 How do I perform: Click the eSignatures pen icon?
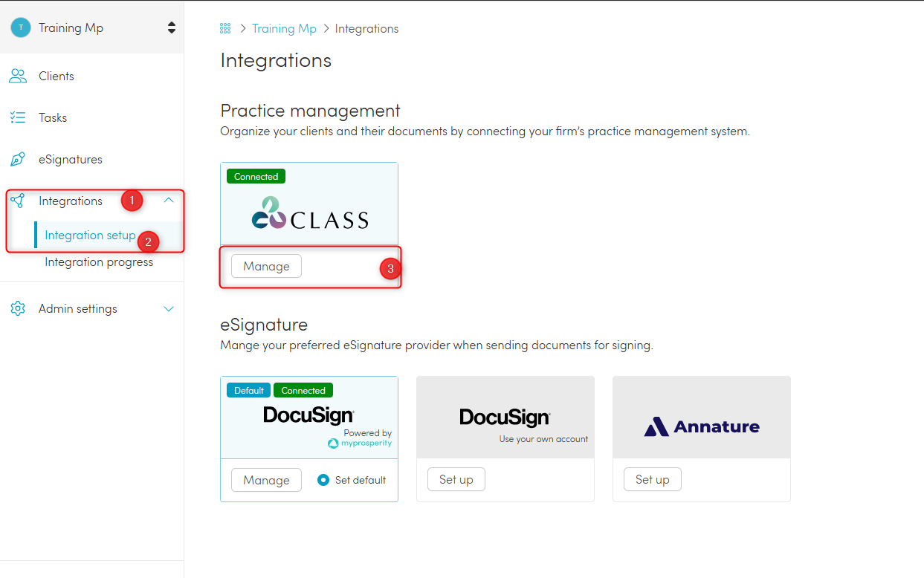pos(18,159)
